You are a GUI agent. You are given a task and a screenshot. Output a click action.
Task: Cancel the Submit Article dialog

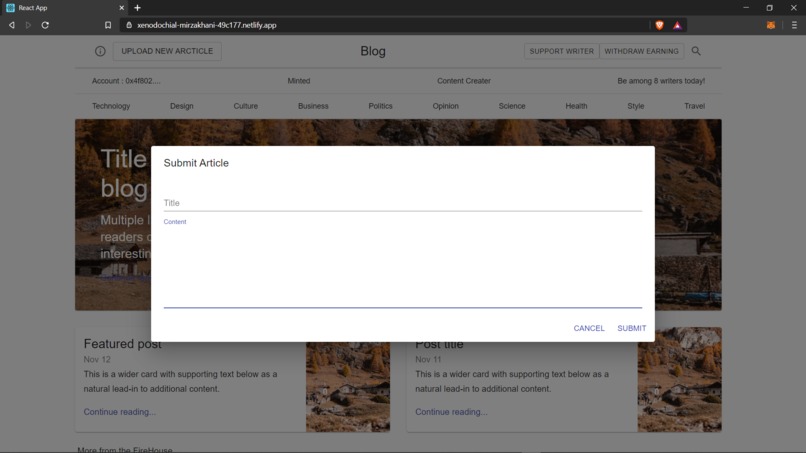[x=589, y=328]
